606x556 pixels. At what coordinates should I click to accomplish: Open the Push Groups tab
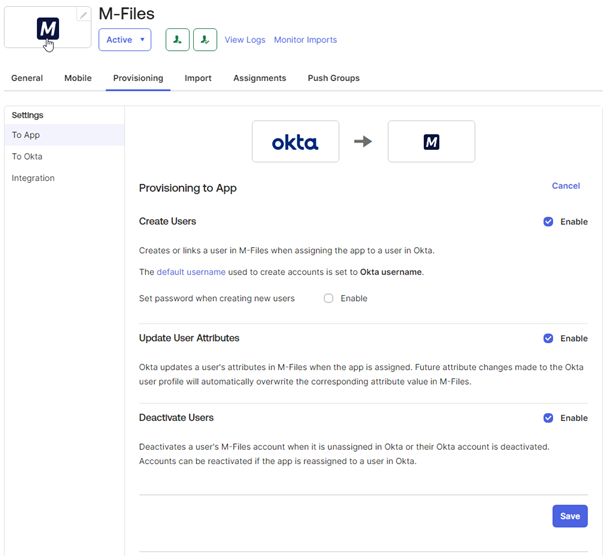click(334, 78)
